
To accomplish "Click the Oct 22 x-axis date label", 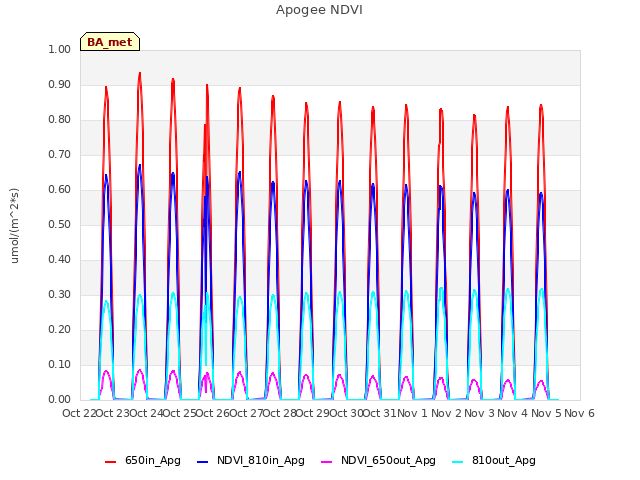I will 79,413.
